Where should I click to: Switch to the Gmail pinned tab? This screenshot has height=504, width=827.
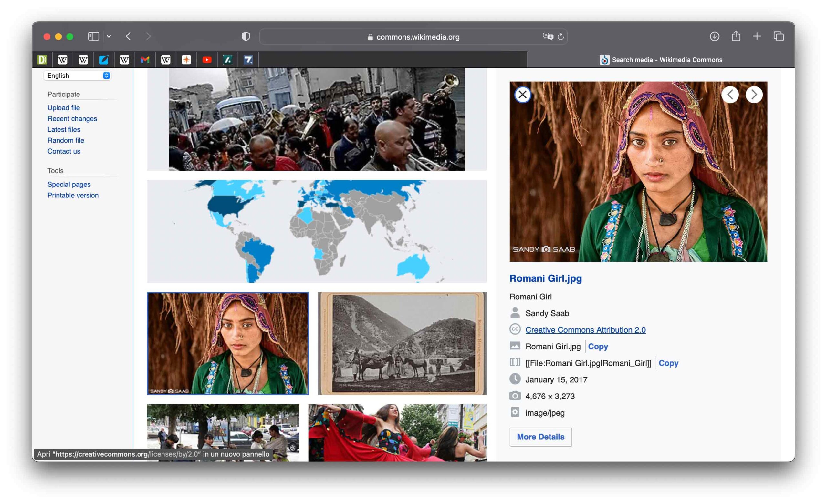145,60
